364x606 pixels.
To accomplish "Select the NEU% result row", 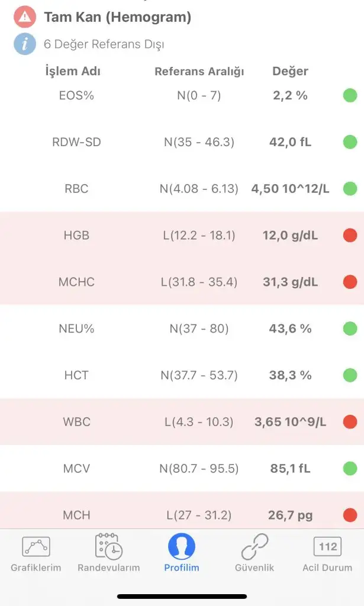I will 182,328.
